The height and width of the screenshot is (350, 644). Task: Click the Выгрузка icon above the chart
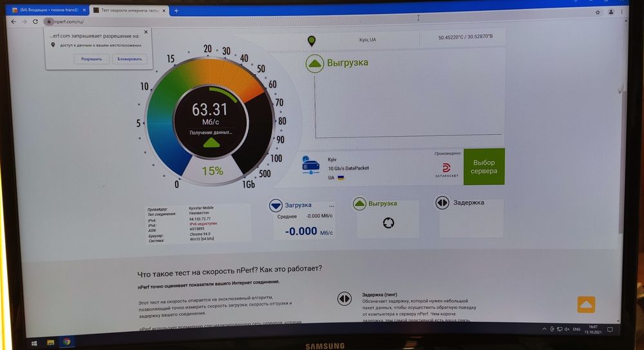point(315,64)
